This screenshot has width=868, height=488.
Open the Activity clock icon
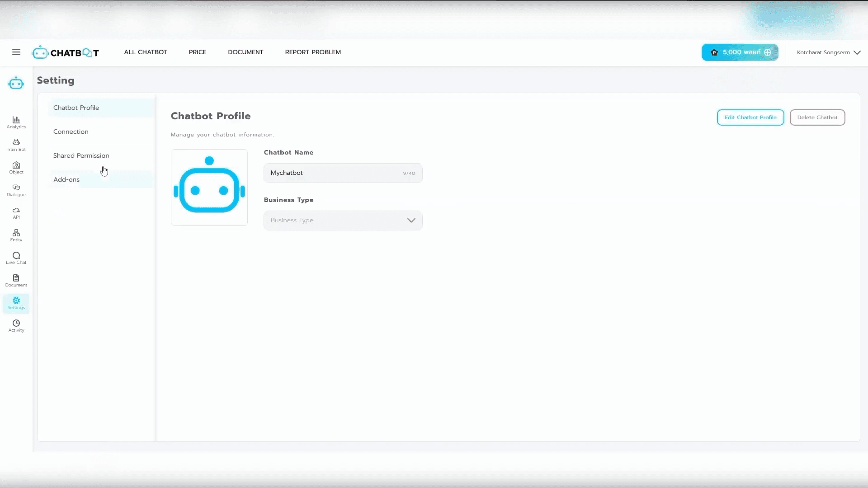[16, 326]
